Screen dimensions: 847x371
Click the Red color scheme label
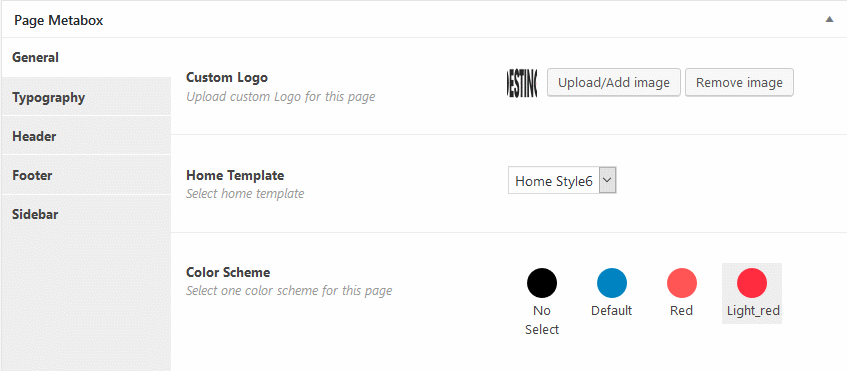coord(682,311)
